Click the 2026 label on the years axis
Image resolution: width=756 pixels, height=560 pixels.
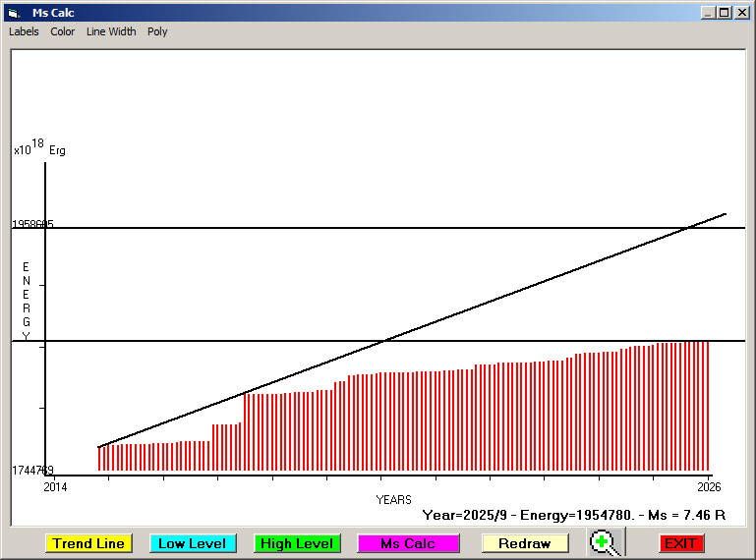(710, 486)
